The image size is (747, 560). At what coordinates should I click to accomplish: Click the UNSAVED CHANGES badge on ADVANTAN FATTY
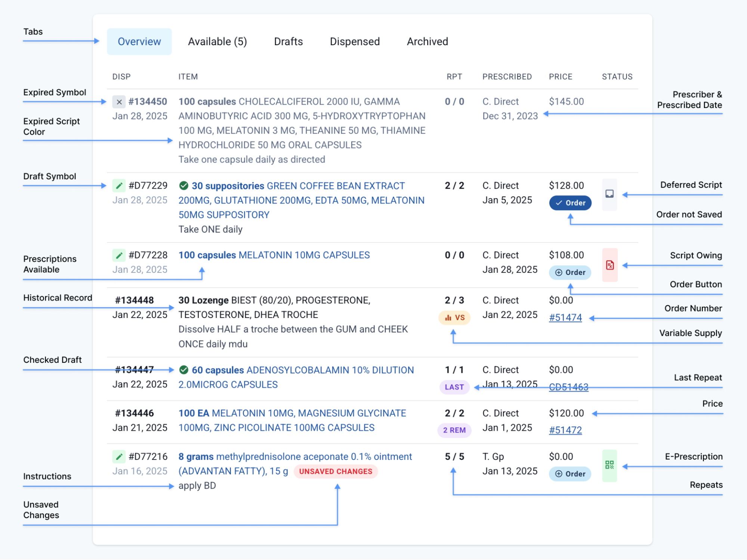pos(336,471)
